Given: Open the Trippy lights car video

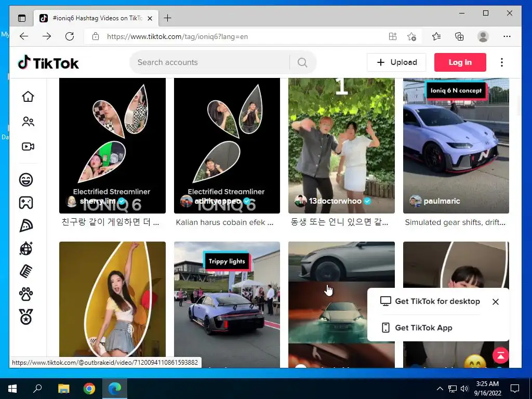Looking at the screenshot, I should click(x=227, y=304).
